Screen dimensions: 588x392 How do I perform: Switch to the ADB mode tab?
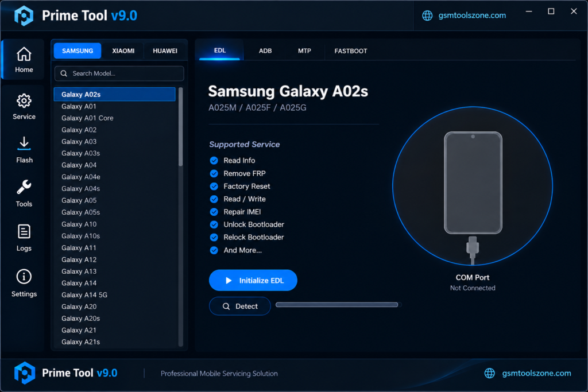[265, 51]
